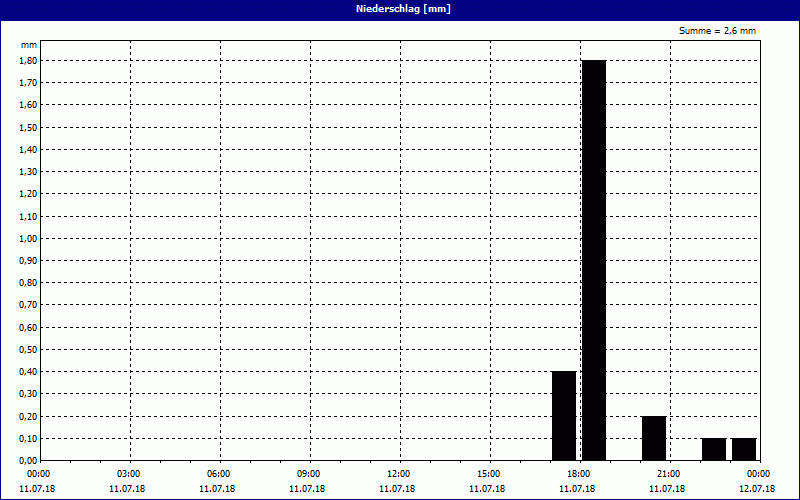
Task: Select the rightmost 0,10 mm bar
Action: point(744,449)
